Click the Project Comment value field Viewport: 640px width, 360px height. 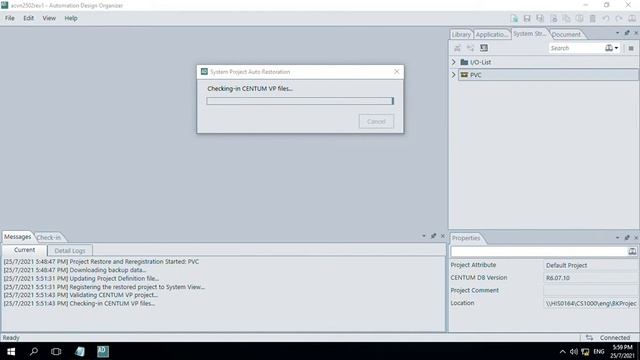coord(590,290)
